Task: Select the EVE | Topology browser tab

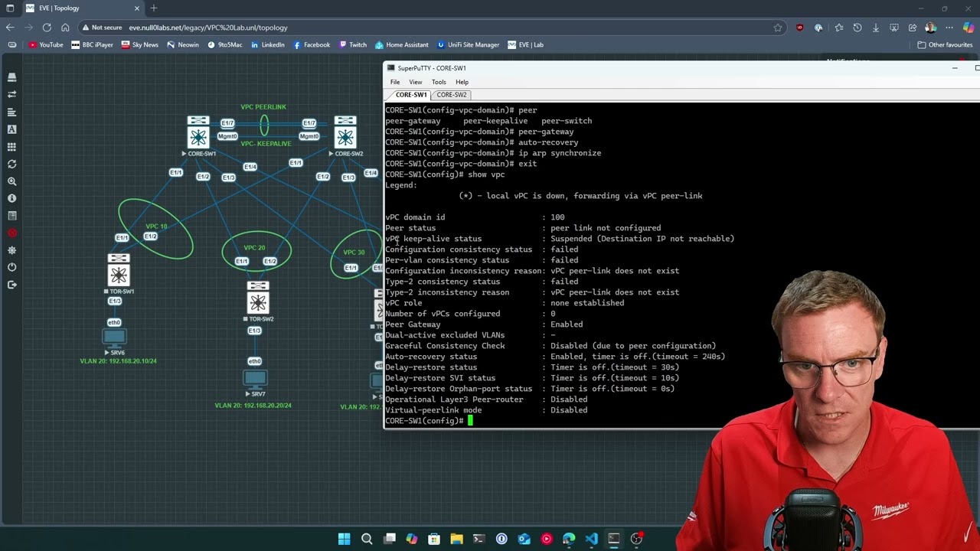Action: [83, 8]
